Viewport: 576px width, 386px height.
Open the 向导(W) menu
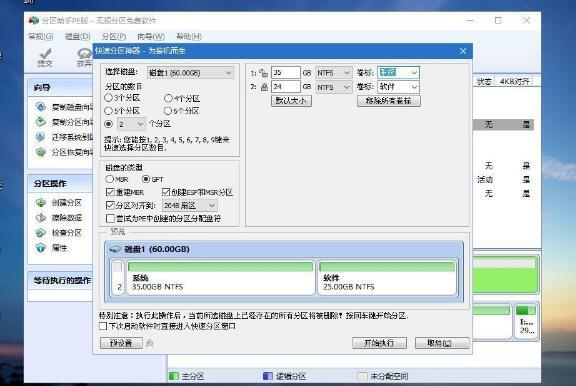point(151,36)
